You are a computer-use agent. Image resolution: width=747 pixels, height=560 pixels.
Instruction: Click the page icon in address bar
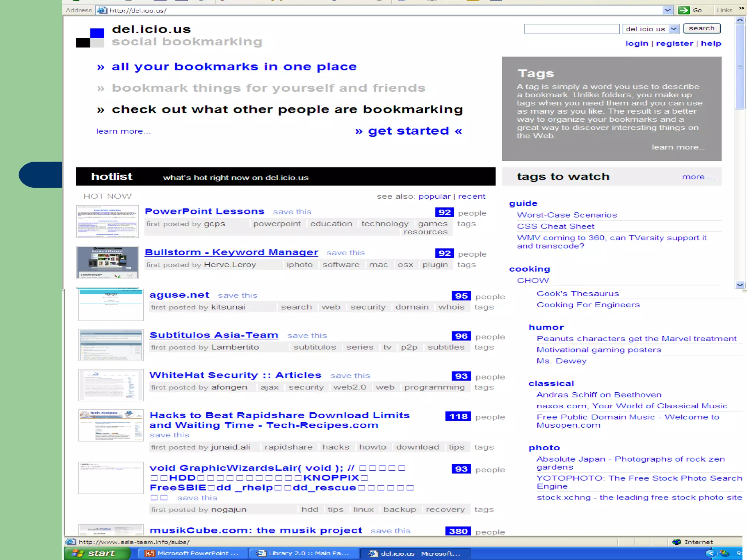tap(102, 10)
